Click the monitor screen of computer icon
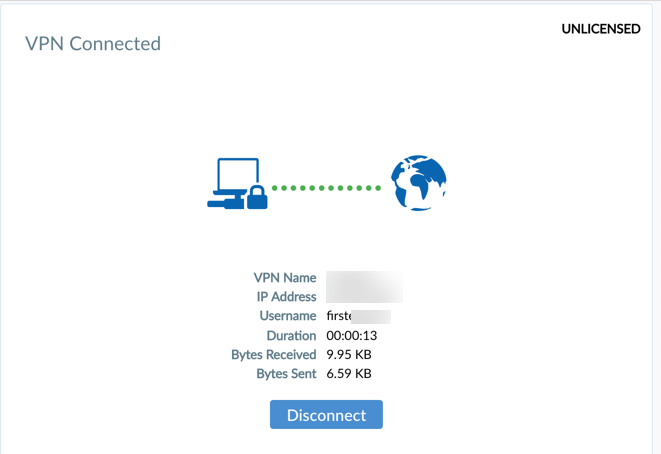 [x=238, y=175]
